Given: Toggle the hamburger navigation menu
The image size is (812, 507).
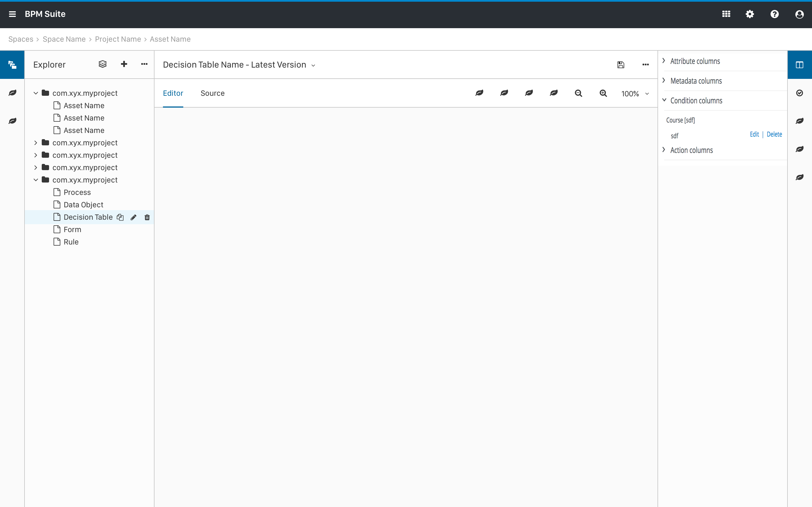Looking at the screenshot, I should tap(12, 14).
